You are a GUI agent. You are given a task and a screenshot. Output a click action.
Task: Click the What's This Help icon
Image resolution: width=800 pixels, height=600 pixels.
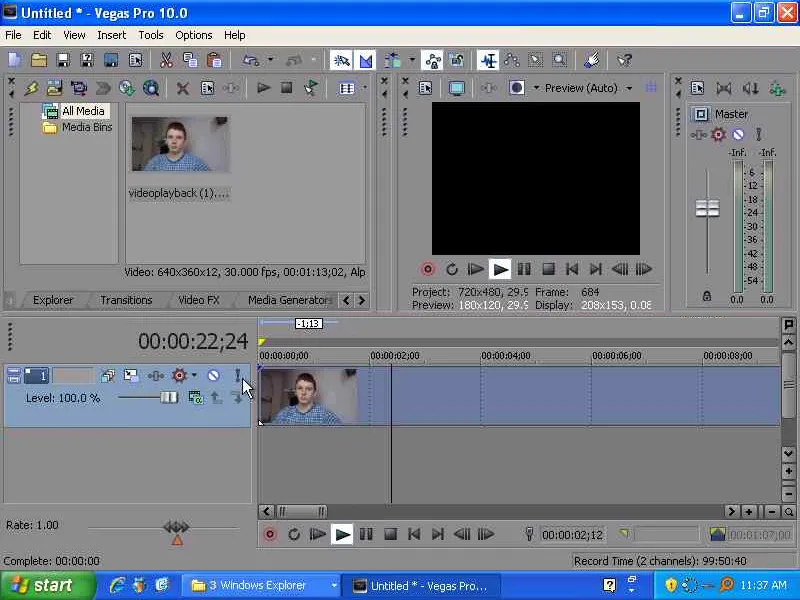click(624, 60)
